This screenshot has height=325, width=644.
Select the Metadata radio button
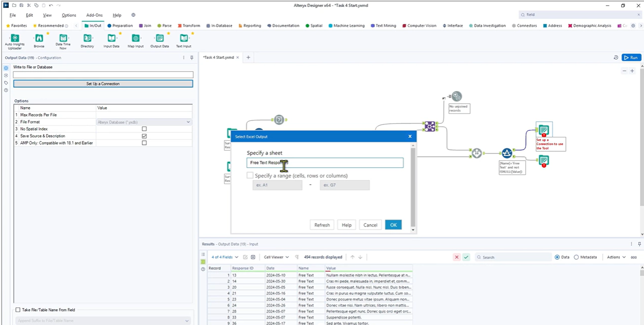point(576,257)
